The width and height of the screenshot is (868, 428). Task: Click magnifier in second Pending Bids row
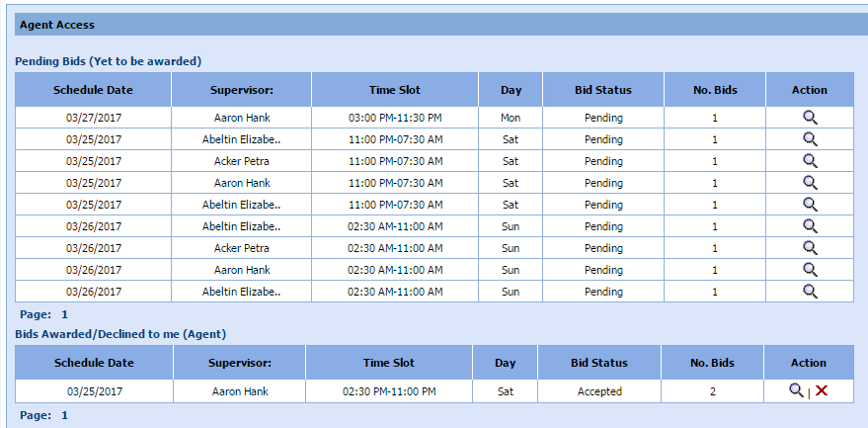810,138
